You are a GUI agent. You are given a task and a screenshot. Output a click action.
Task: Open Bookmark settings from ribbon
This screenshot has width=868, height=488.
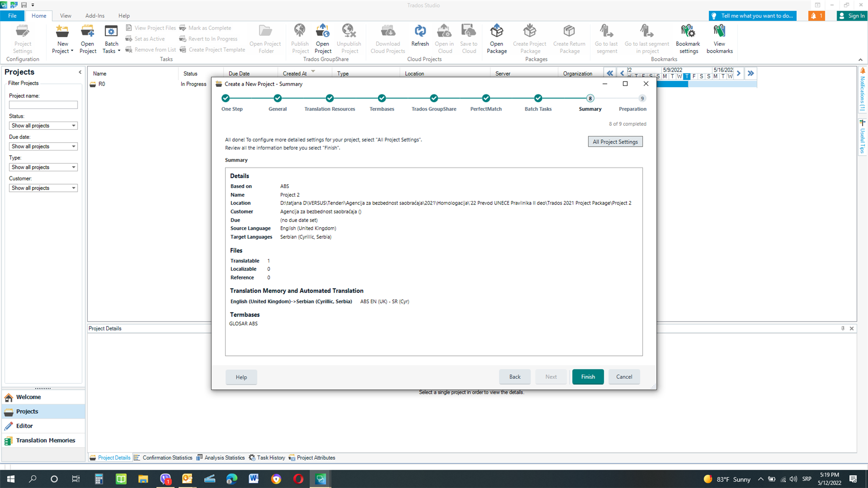[688, 39]
